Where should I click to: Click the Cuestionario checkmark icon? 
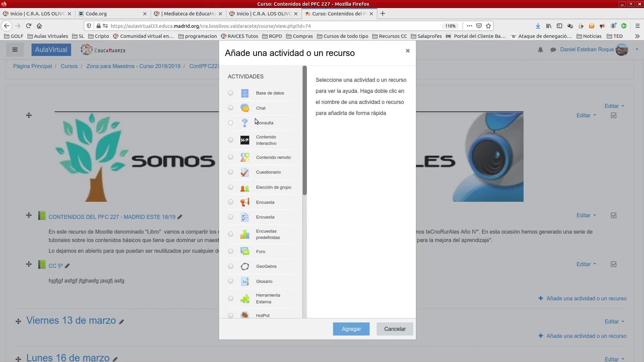click(x=245, y=172)
